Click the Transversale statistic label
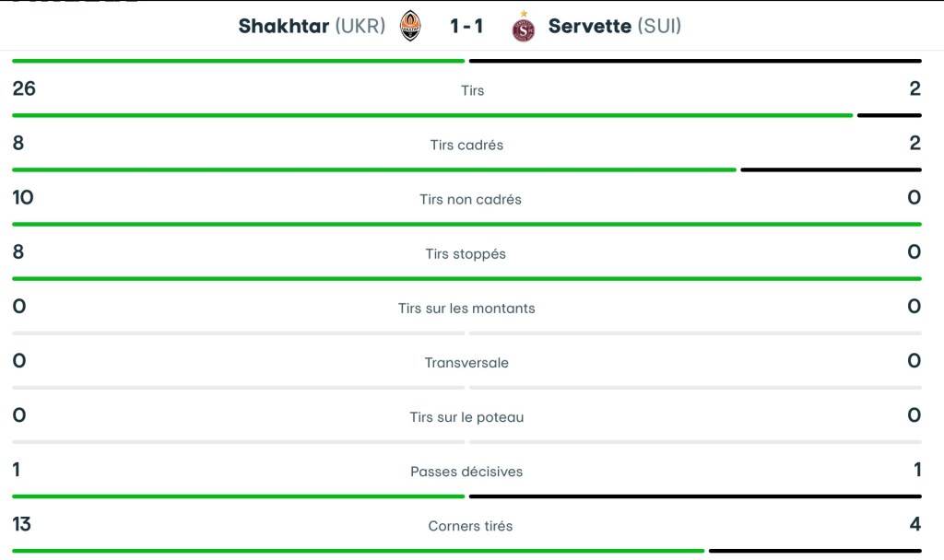Screen dimensions: 944x560 coord(466,362)
